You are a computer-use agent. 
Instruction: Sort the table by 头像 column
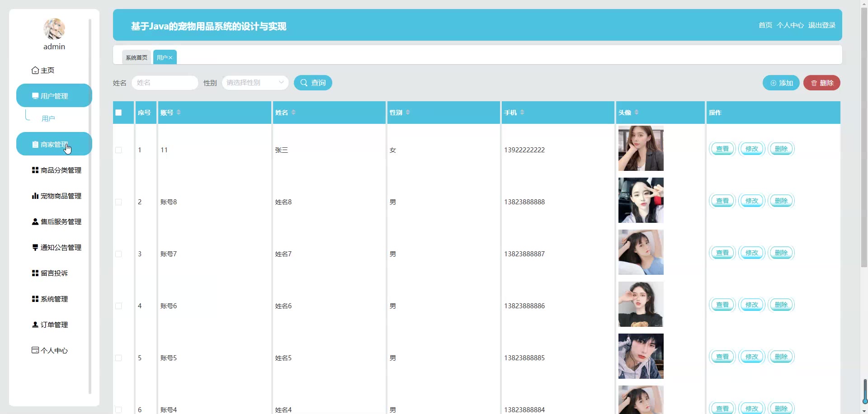pyautogui.click(x=637, y=113)
